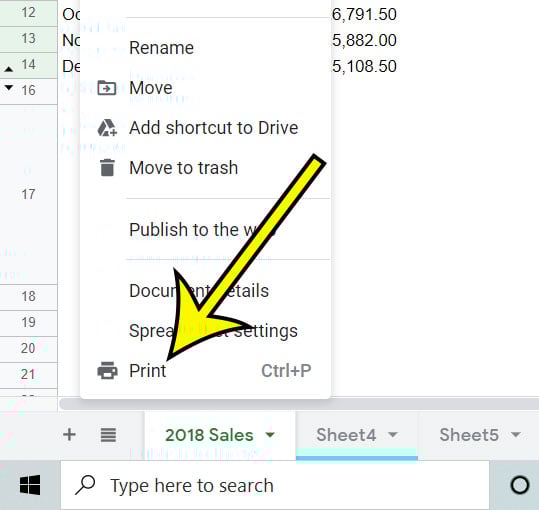Image resolution: width=539 pixels, height=510 pixels.
Task: Open the Sheet4 tab dropdown arrow
Action: (x=393, y=435)
